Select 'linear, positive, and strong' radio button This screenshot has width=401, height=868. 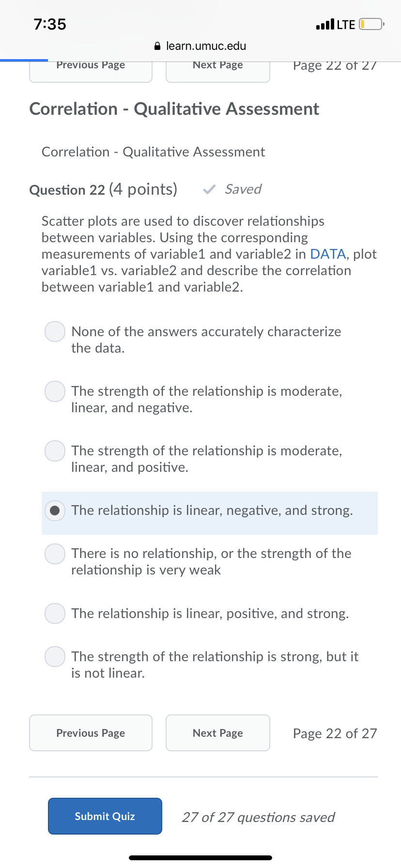pos(55,614)
